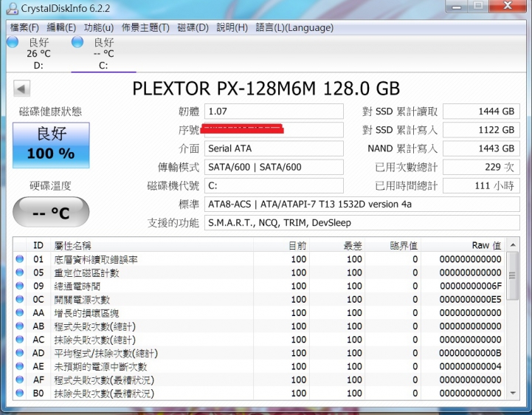Click the SMART list scrollbar down arrow

pyautogui.click(x=513, y=393)
